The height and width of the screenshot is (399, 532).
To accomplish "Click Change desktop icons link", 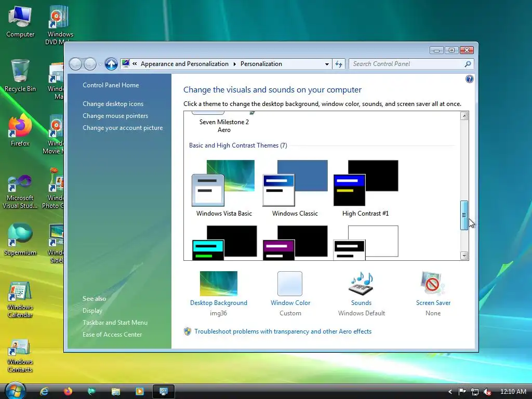I will click(x=113, y=104).
